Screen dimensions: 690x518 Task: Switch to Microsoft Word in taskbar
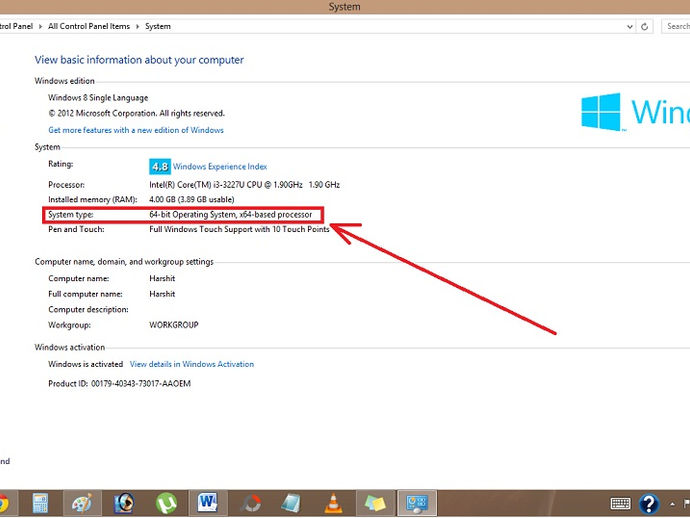point(208,503)
